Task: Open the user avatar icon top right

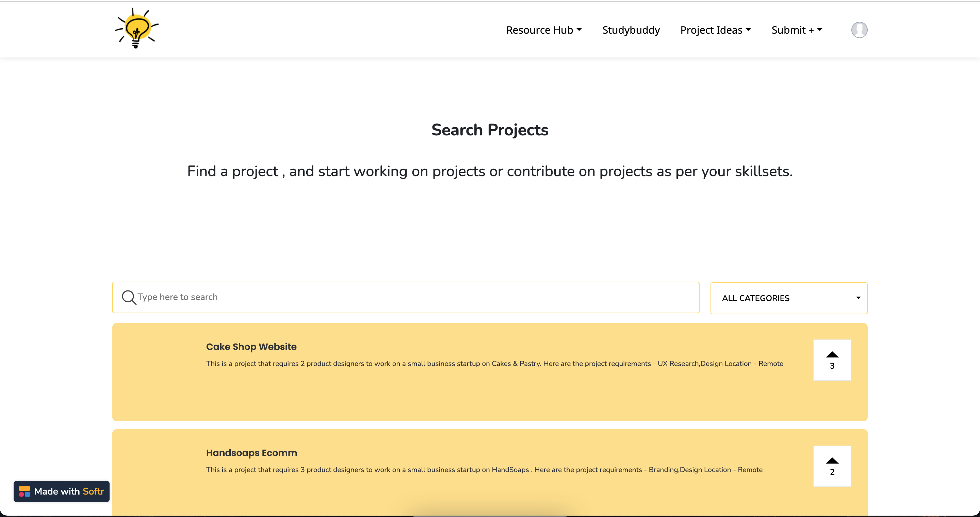Action: pyautogui.click(x=860, y=30)
